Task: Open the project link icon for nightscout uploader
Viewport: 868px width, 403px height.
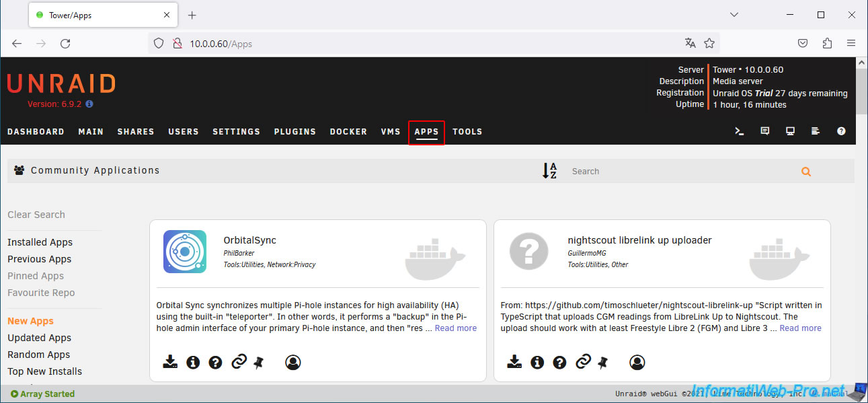Action: click(x=583, y=363)
